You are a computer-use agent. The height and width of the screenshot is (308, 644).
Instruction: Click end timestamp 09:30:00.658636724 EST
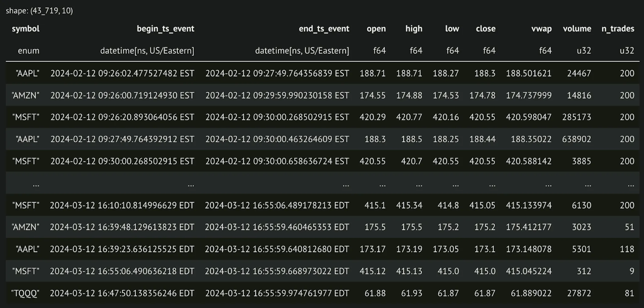pos(277,161)
